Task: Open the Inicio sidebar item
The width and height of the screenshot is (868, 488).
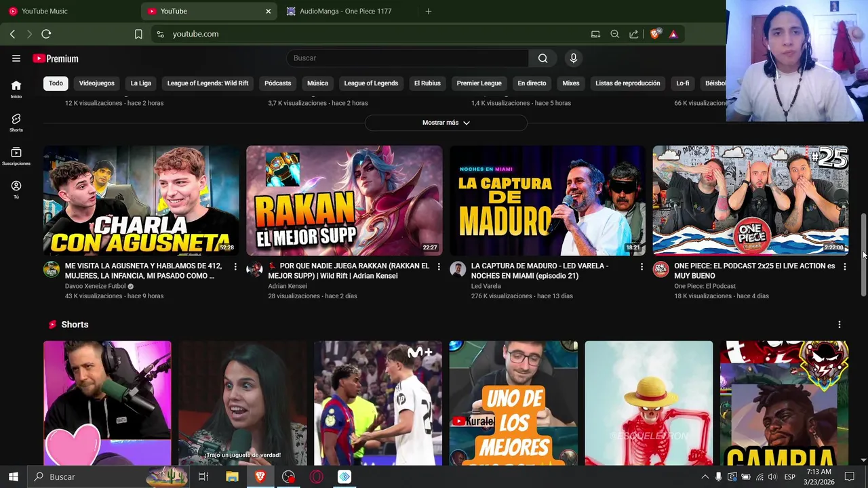Action: pos(16,89)
